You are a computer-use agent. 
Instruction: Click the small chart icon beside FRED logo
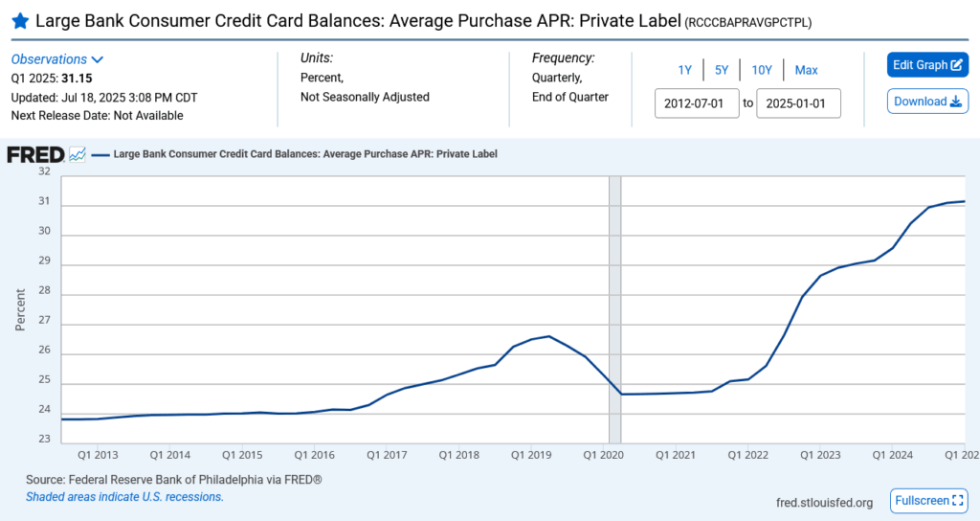click(x=78, y=154)
